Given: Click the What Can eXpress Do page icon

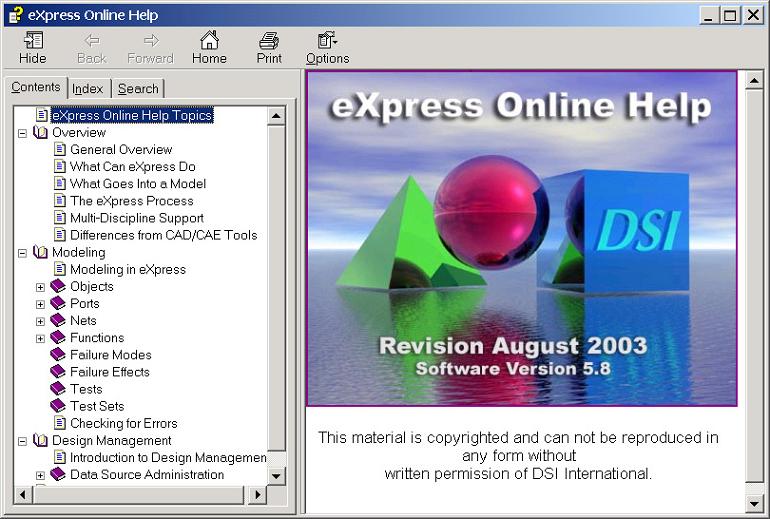Looking at the screenshot, I should tap(59, 166).
